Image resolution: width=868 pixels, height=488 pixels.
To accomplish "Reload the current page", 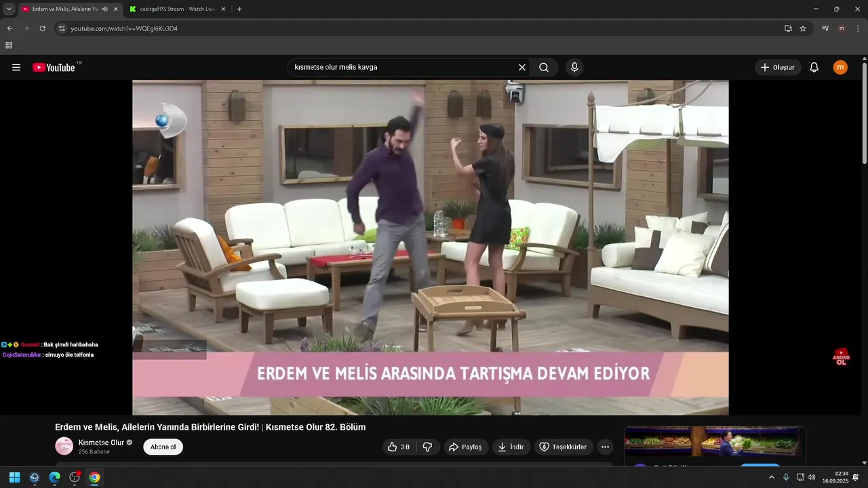I will click(x=42, y=28).
